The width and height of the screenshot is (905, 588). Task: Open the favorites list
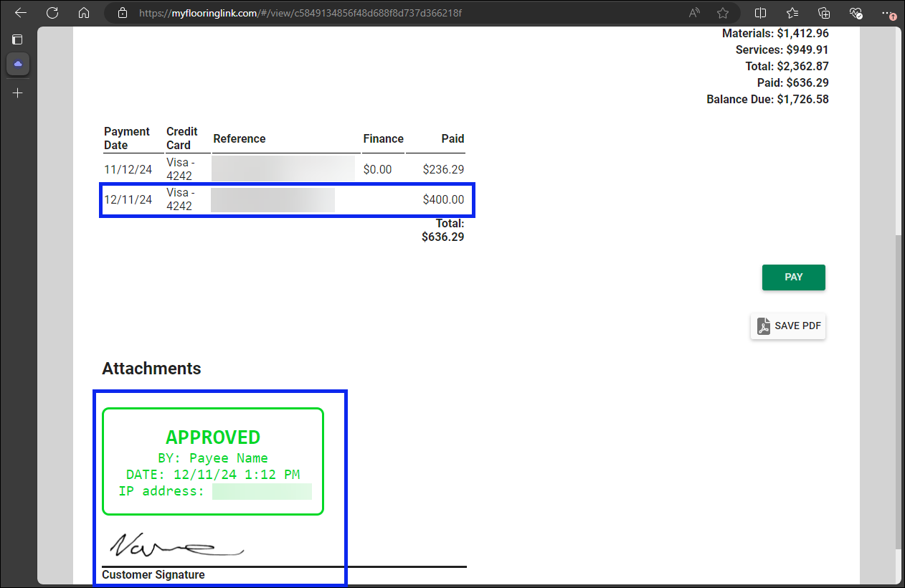pyautogui.click(x=792, y=13)
